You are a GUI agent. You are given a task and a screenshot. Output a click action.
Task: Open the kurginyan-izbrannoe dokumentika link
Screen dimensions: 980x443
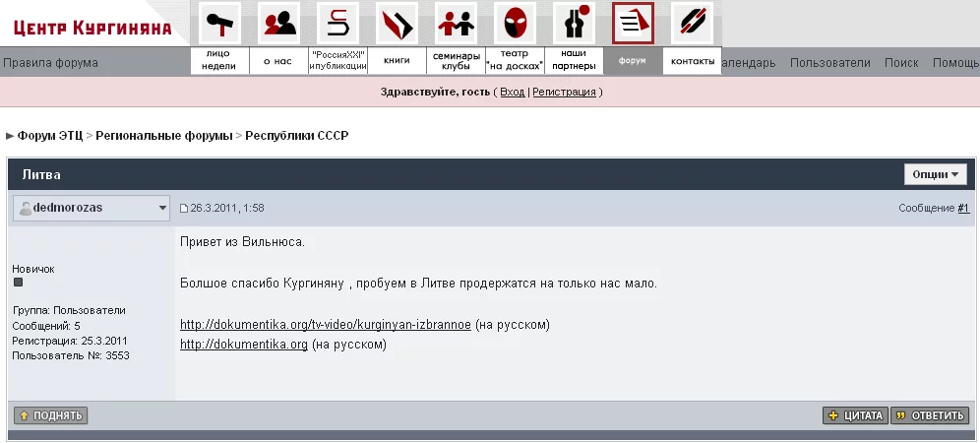tap(326, 325)
